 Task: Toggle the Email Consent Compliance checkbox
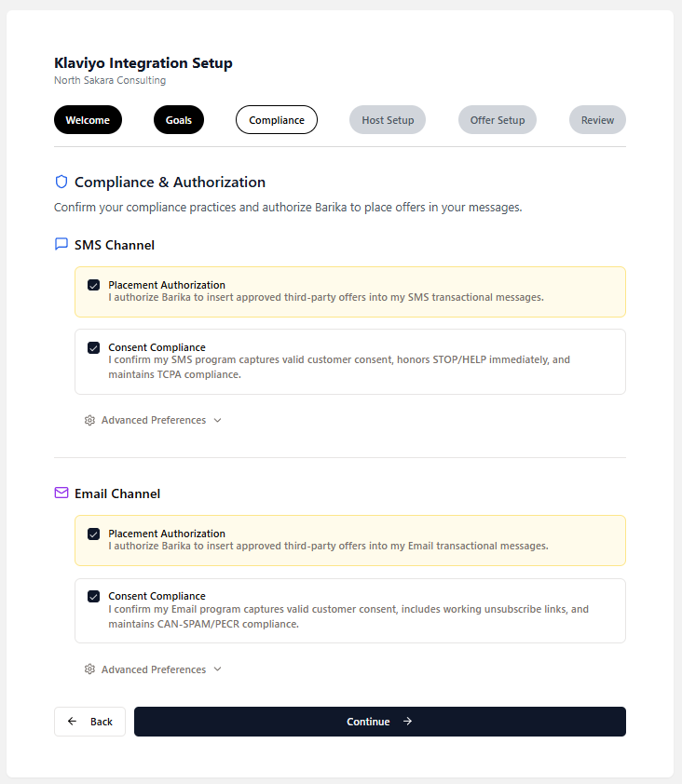point(93,596)
